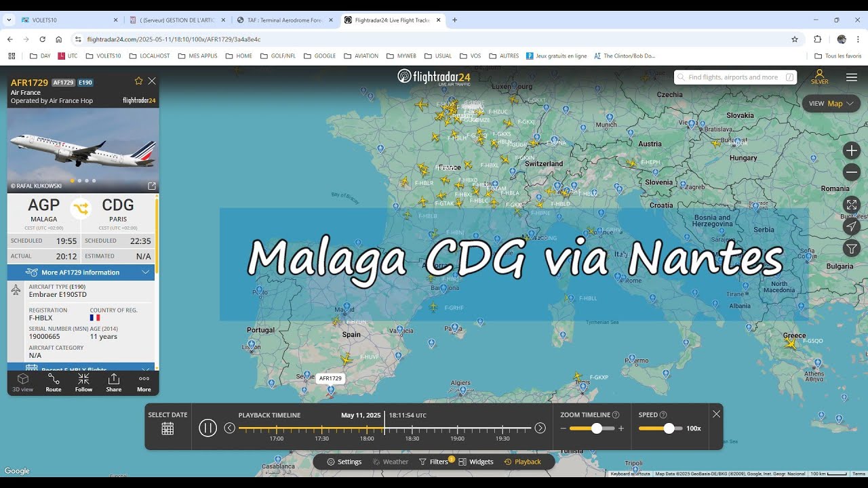Select aircraft F-GSQO near Greece

pos(791,344)
